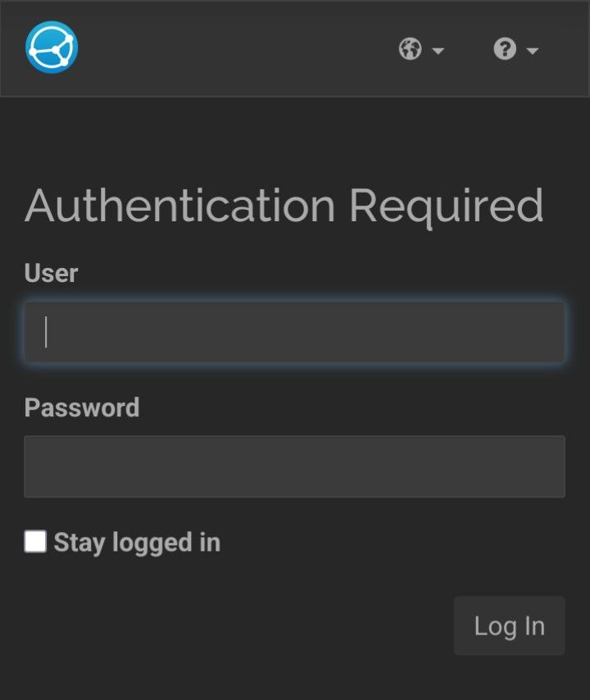590x700 pixels.
Task: Focus the User text input field
Action: pos(294,332)
